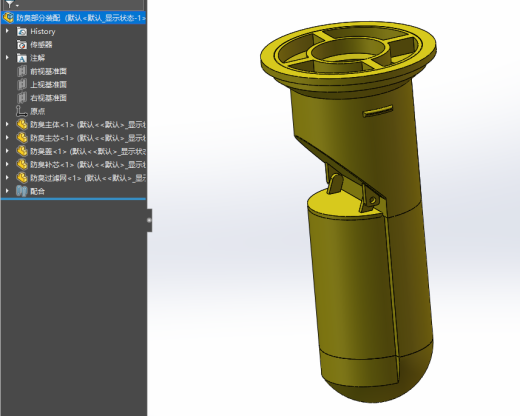Screen dimensions: 520x416
Task: Select the 右视基准面 right plane
Action: point(48,98)
